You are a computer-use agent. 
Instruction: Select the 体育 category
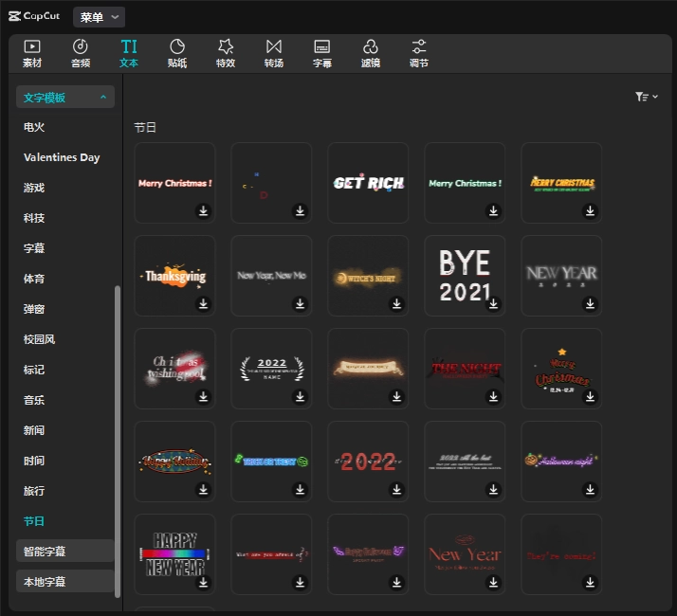(x=34, y=279)
